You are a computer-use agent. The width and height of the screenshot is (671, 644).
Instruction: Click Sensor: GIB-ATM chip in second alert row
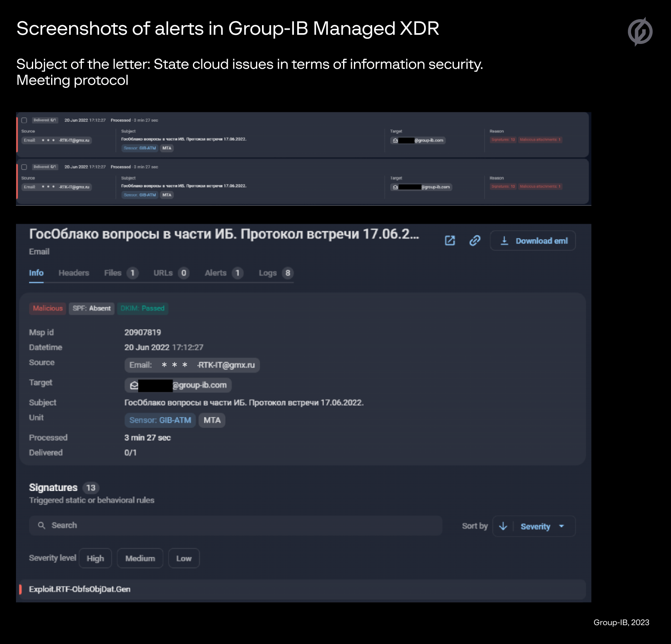(140, 195)
